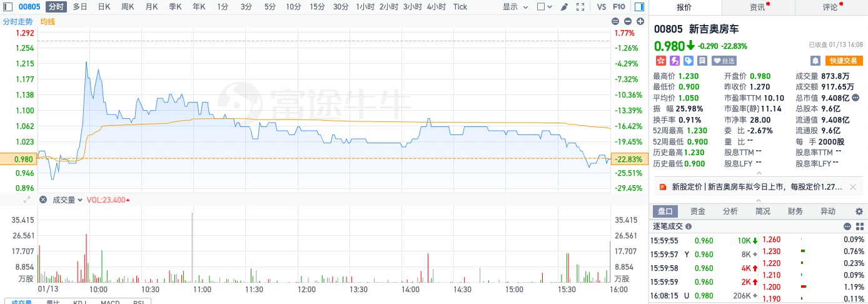Switch to the 资讯 tab
The image size is (868, 304).
(758, 8)
